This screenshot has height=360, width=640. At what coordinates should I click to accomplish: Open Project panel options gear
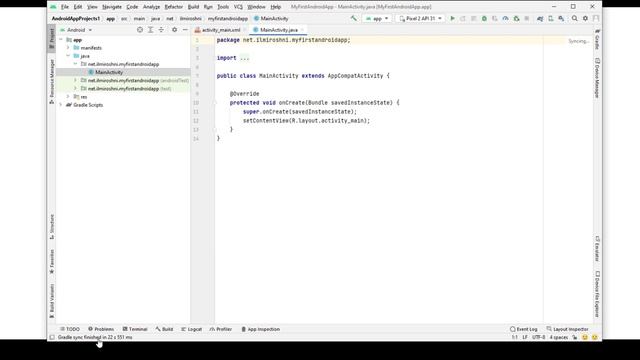(x=174, y=30)
